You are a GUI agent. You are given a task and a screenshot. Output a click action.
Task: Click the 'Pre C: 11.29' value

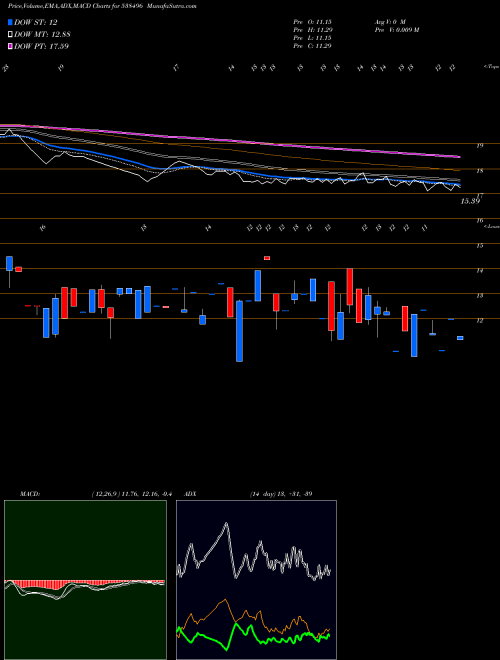(312, 46)
